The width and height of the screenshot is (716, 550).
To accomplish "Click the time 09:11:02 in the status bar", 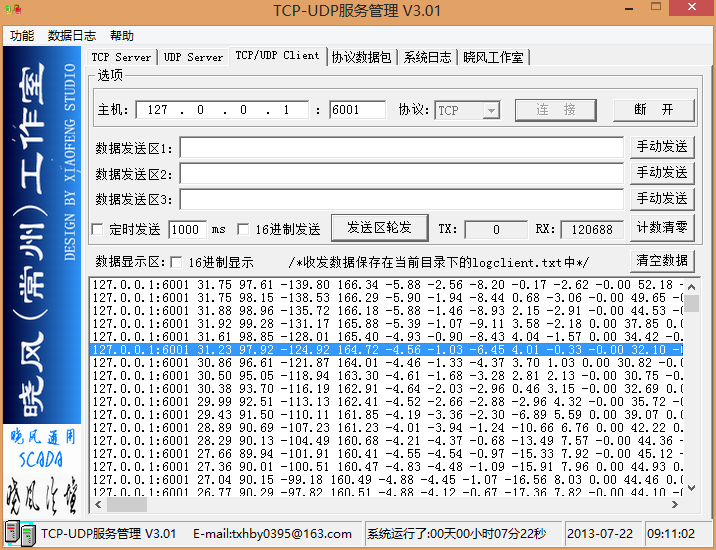I will click(x=671, y=534).
